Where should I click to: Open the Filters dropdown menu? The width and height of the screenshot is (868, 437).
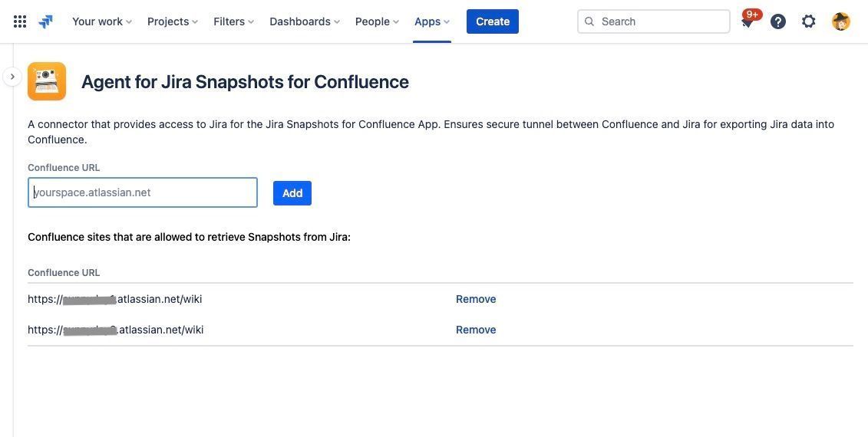(233, 21)
